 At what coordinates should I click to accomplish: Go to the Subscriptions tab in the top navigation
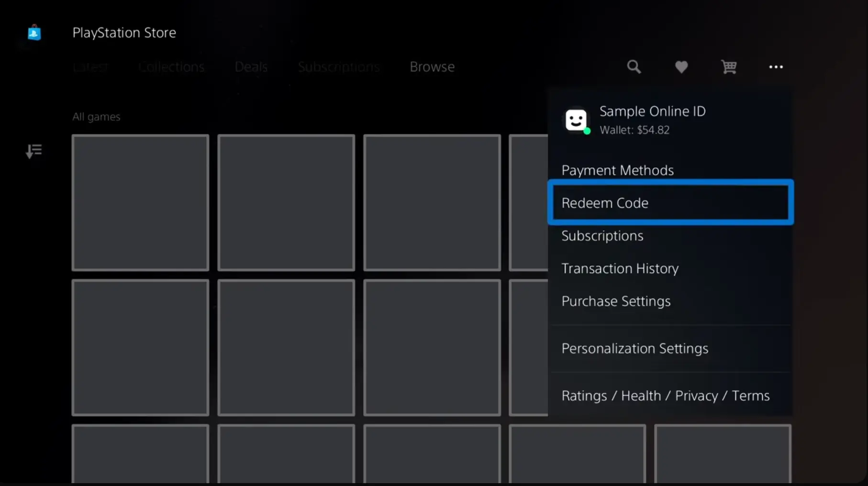(x=339, y=67)
